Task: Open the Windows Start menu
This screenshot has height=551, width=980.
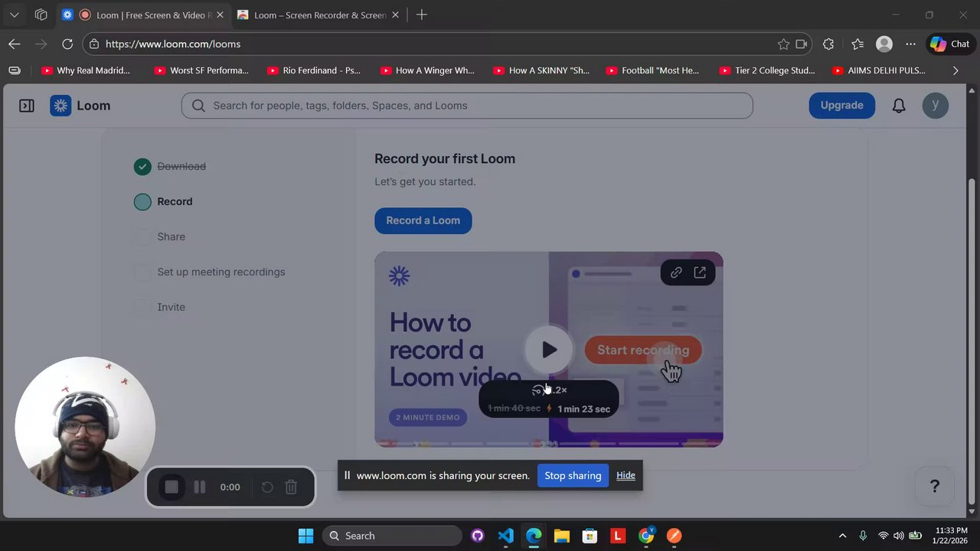Action: tap(305, 536)
